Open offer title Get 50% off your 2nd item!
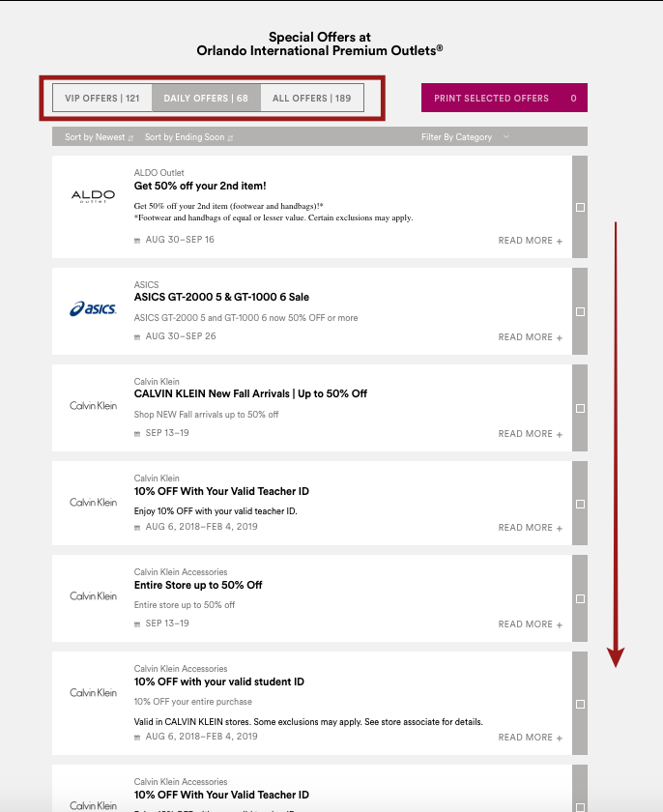 pyautogui.click(x=200, y=186)
